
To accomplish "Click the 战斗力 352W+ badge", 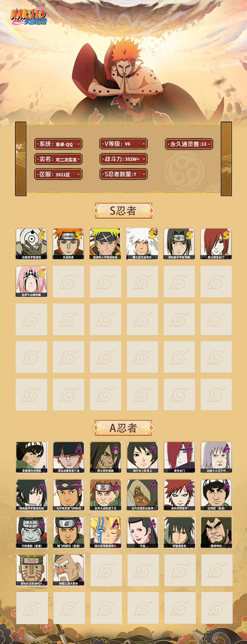I will tap(123, 159).
